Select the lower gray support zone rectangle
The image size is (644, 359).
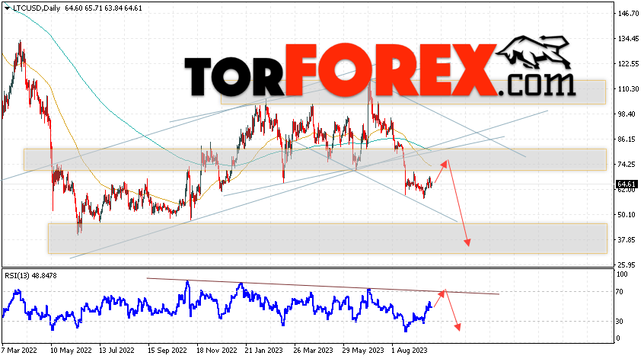[x=327, y=239]
